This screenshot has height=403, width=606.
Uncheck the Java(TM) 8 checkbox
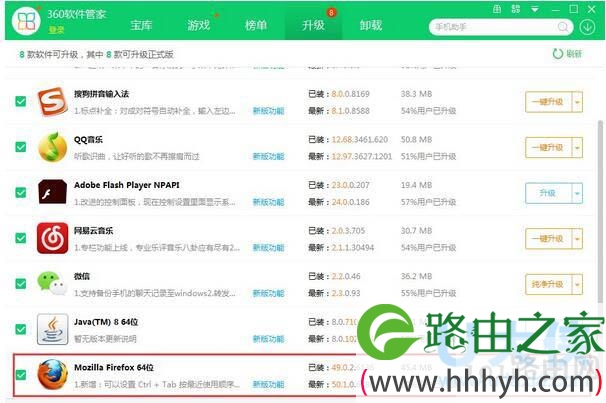pos(21,329)
